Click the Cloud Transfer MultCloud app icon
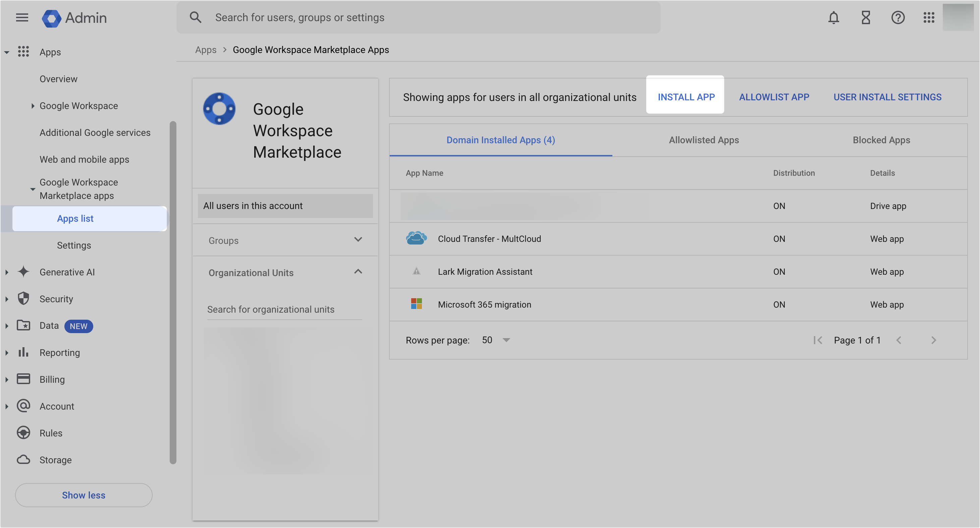Viewport: 980px width, 528px height. (417, 238)
